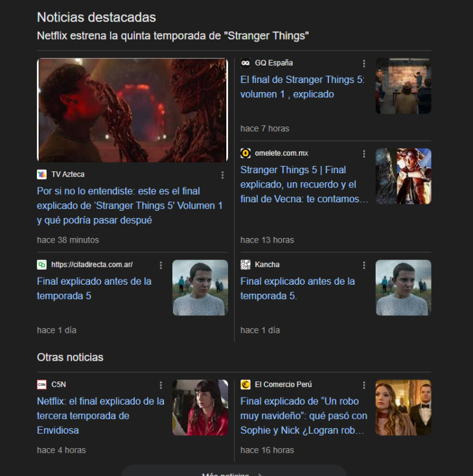
Task: Open three-dot menu for C5N article
Action: click(161, 385)
